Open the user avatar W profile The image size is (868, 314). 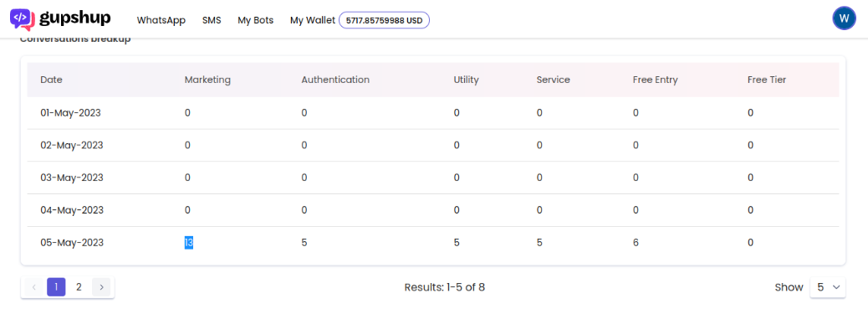(844, 18)
